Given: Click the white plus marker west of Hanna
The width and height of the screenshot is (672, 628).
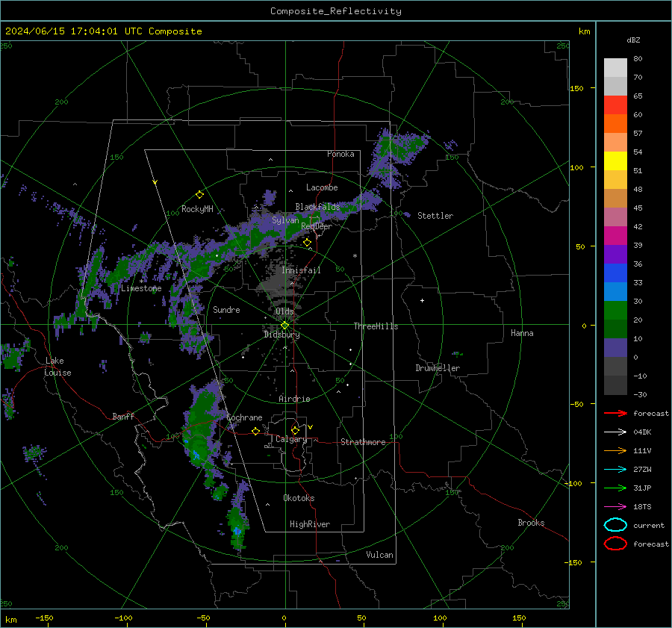Looking at the screenshot, I should 422,300.
